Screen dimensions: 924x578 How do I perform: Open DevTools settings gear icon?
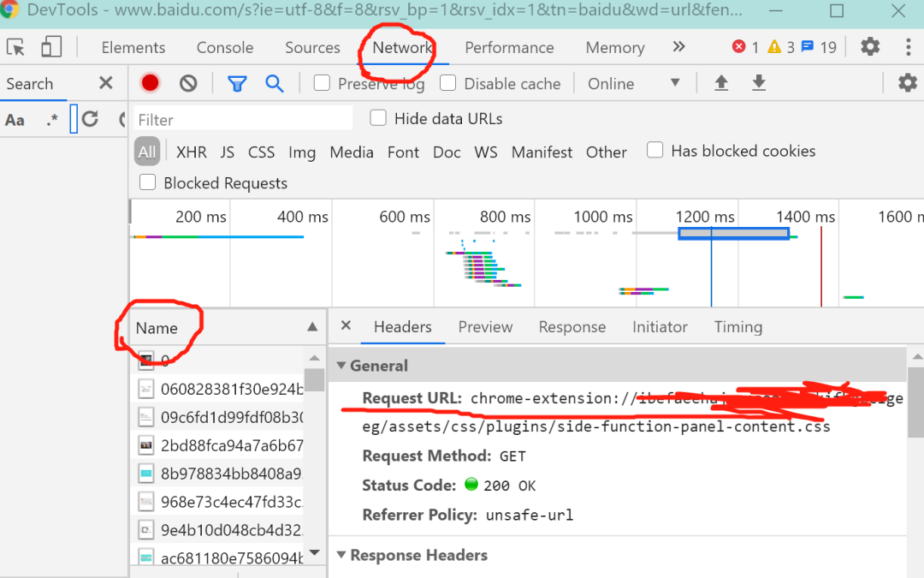point(870,46)
